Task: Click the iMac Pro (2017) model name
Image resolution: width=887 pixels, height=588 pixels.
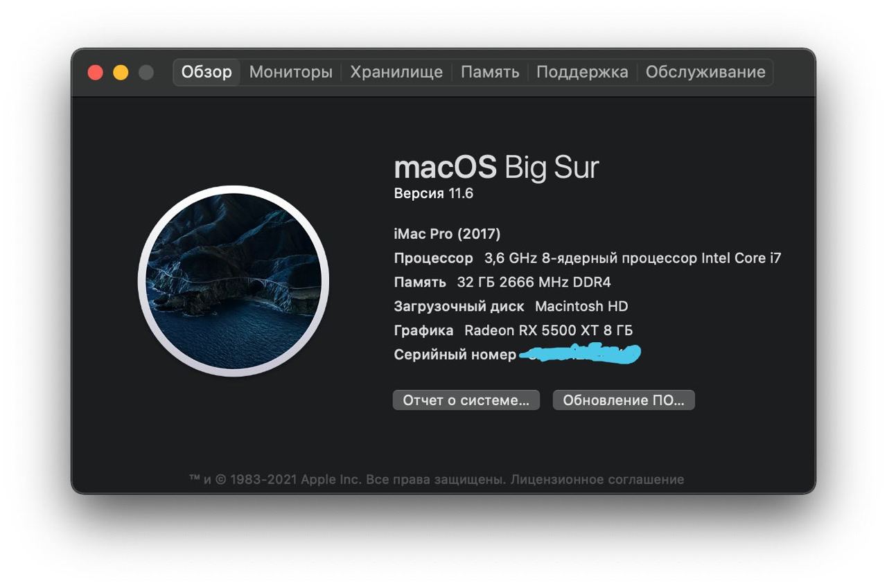Action: 447,234
